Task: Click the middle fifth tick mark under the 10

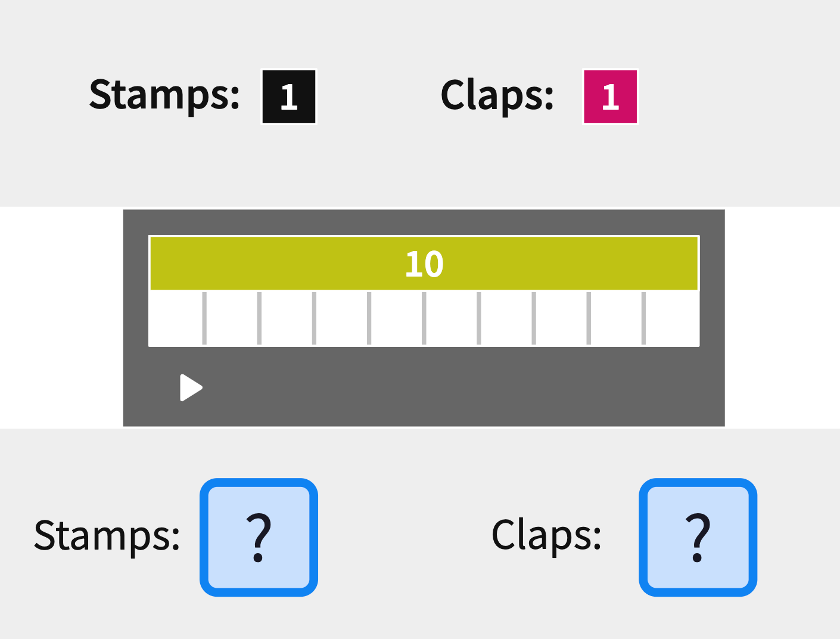Action: (424, 318)
